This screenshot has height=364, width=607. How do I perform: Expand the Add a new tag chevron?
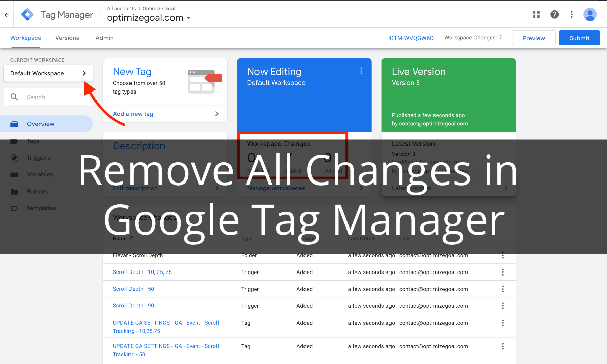point(217,114)
